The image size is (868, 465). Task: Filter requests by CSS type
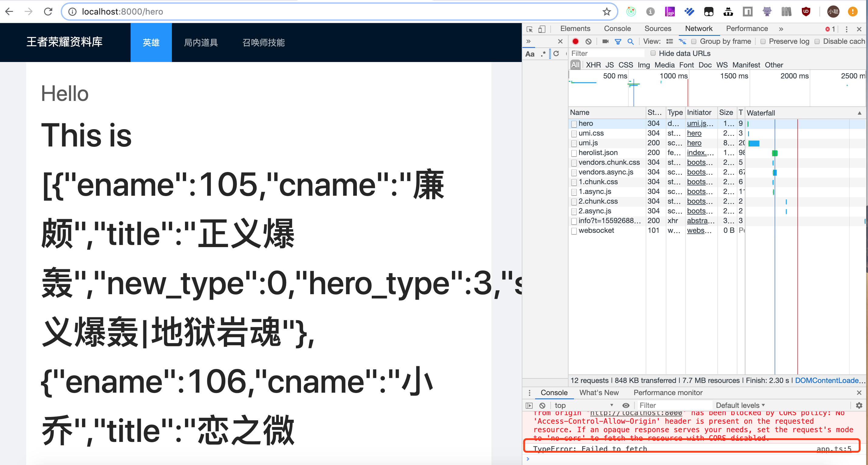point(626,65)
